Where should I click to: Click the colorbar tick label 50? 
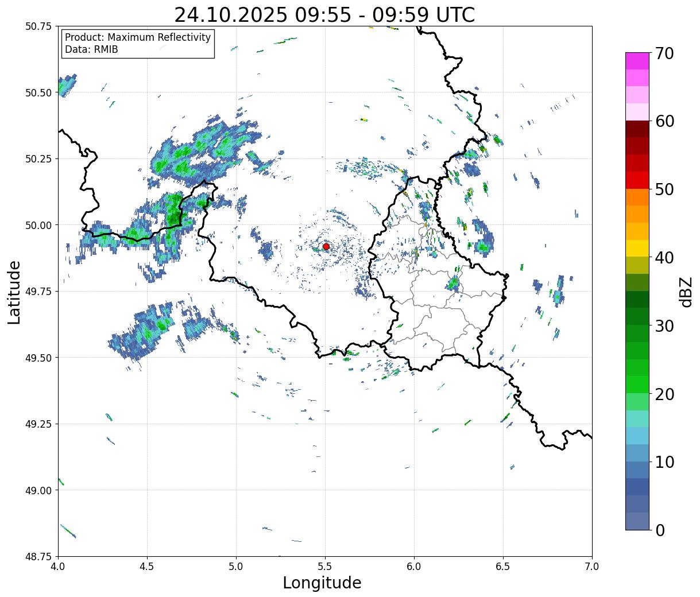pos(664,189)
